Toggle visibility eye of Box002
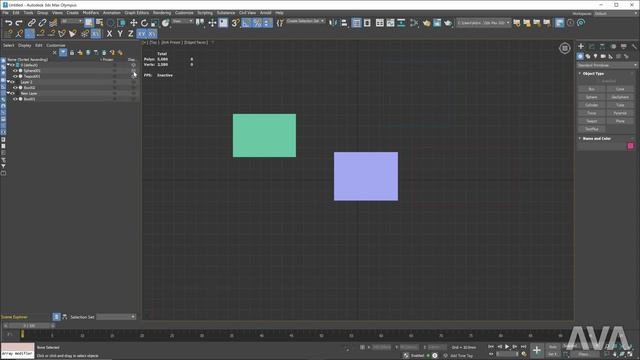Image resolution: width=640 pixels, height=360 pixels. point(15,88)
